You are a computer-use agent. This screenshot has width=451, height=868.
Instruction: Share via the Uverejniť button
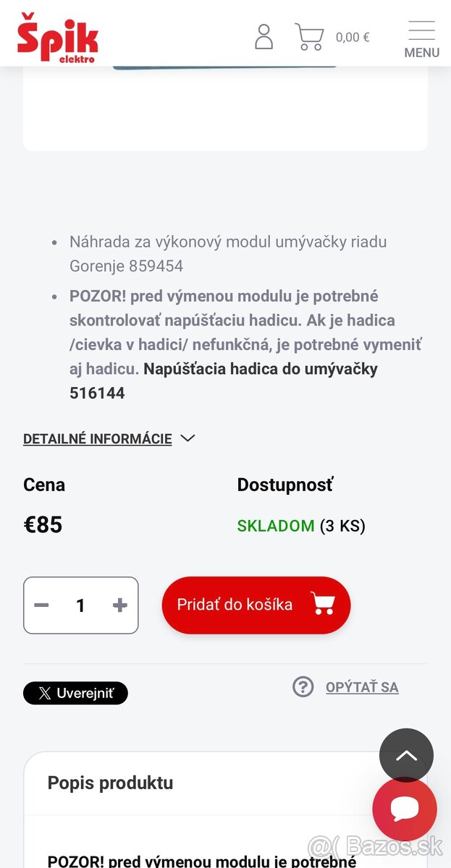point(75,693)
